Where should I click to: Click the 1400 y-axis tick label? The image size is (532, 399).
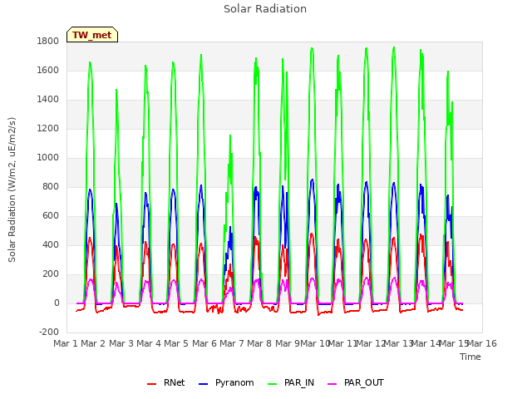48,100
